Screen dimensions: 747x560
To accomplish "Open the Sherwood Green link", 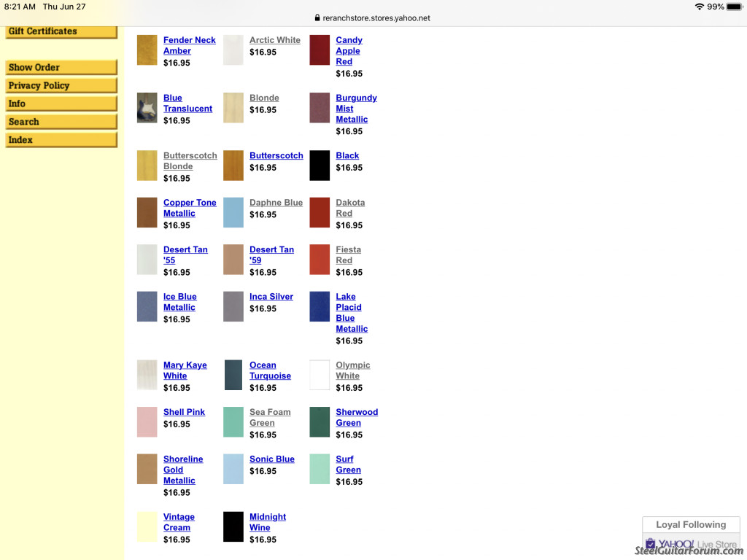I will pos(357,418).
